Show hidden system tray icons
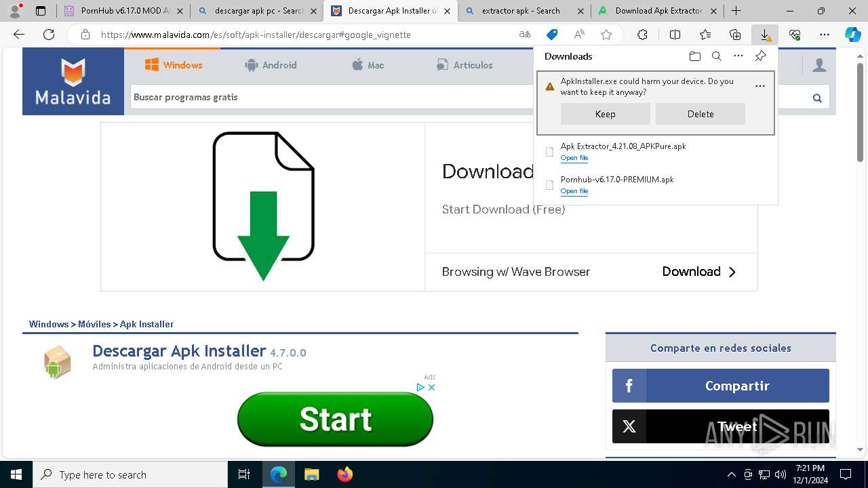The width and height of the screenshot is (868, 488). pyautogui.click(x=731, y=474)
